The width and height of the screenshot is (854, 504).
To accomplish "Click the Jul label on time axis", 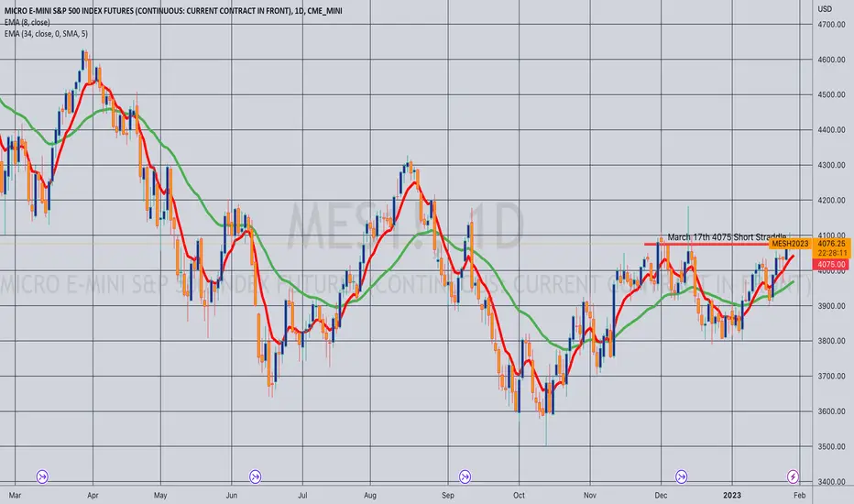I will (x=302, y=495).
